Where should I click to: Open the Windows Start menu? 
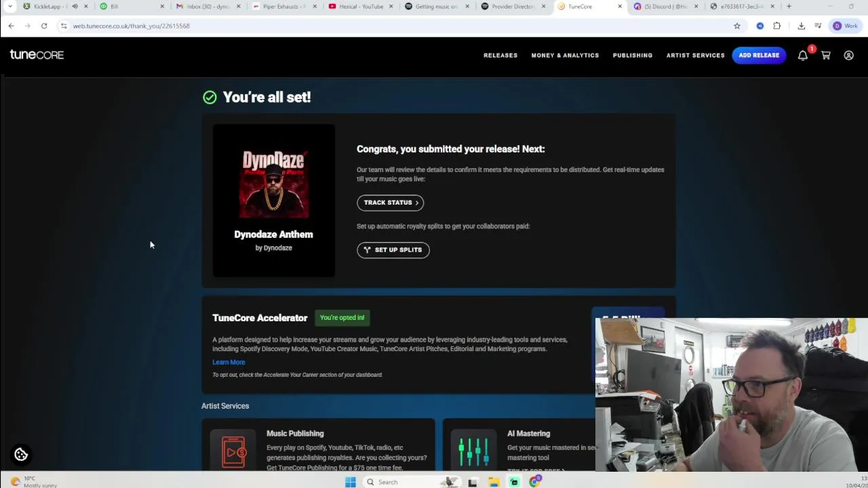click(x=351, y=482)
